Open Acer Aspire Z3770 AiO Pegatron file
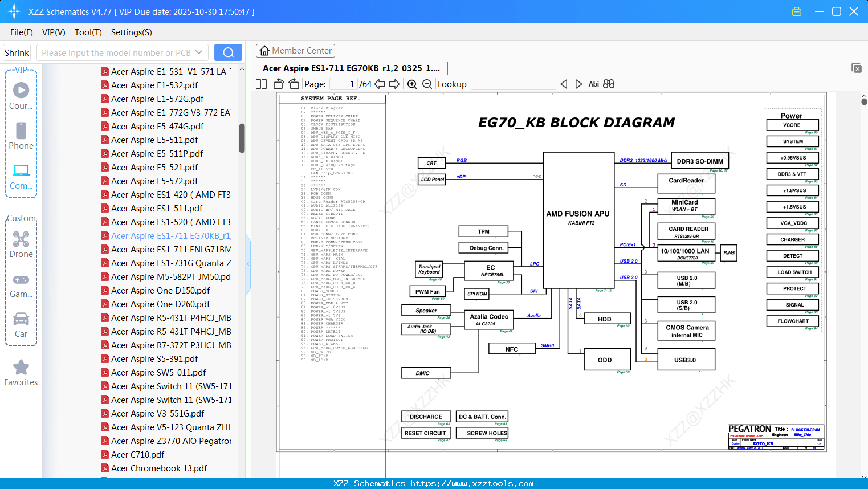This screenshot has width=868, height=489. 166,441
